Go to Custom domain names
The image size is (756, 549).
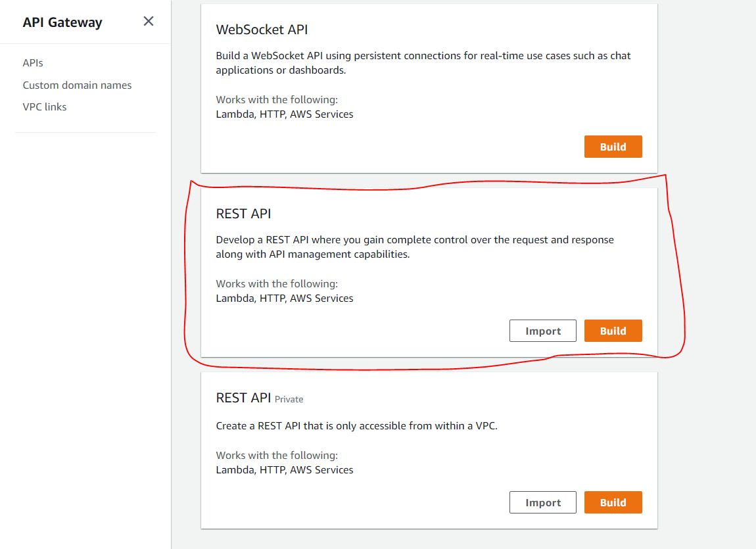(x=77, y=85)
